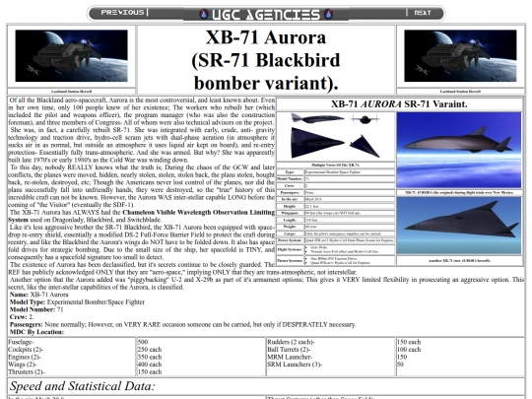The image size is (532, 399).
Task: Click the 'Model Number:' spec table label
Action: (x=290, y=178)
